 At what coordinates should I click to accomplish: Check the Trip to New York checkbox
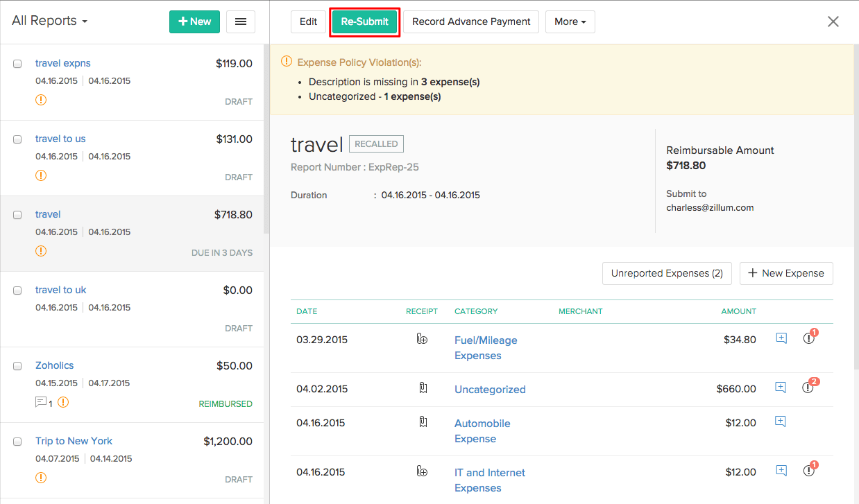click(x=17, y=442)
